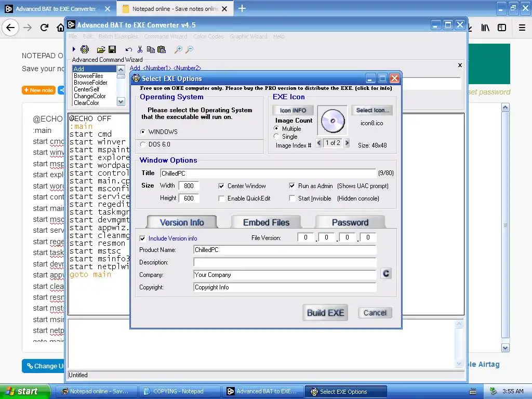Viewport: 532px width, 399px height.
Task: Click the Open file folder icon
Action: [x=101, y=50]
